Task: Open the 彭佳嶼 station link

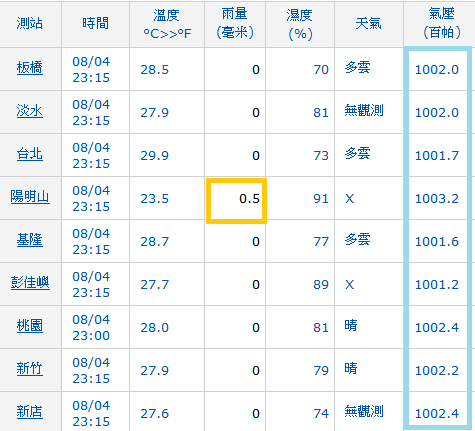Action: coord(30,283)
